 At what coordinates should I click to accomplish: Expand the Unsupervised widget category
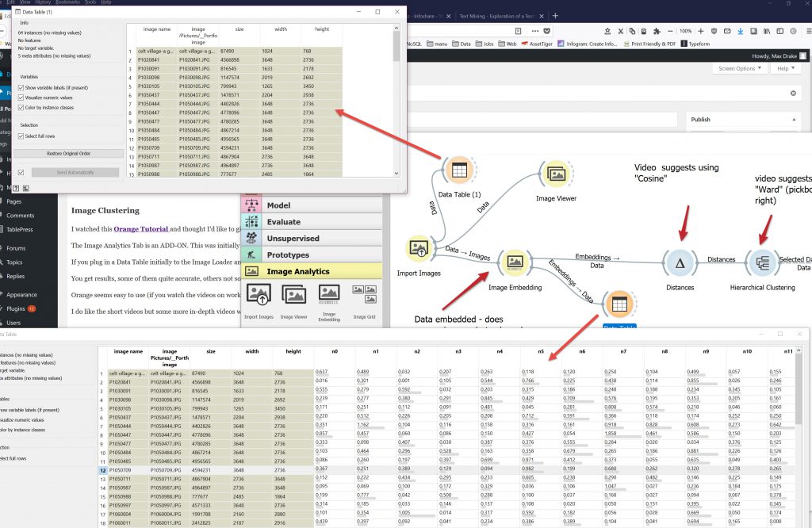(x=293, y=238)
